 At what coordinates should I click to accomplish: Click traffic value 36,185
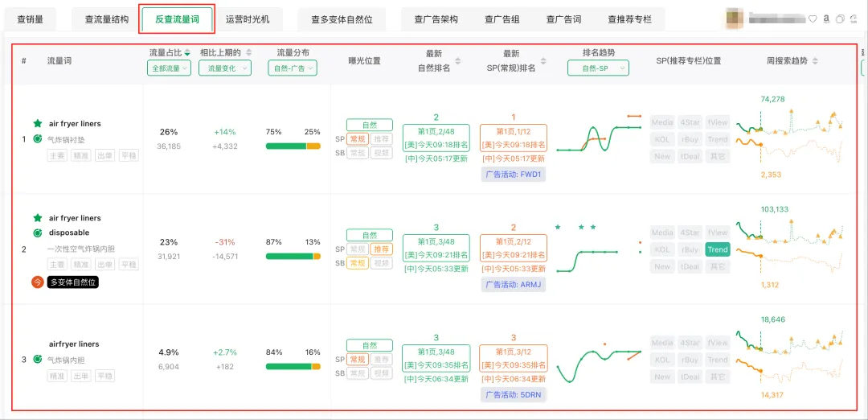click(x=169, y=146)
